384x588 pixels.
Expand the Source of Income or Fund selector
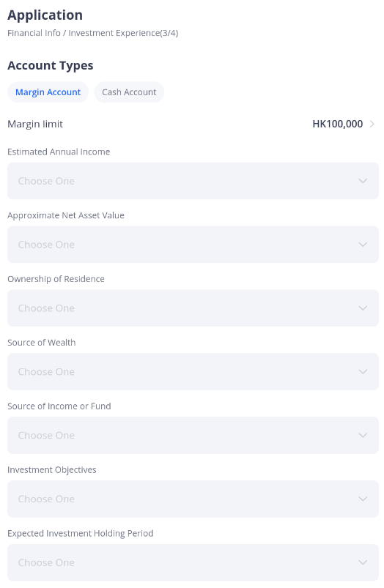tap(193, 436)
